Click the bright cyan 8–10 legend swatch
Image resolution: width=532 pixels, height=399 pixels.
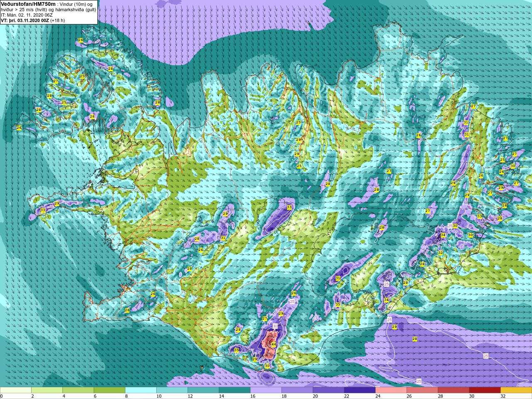pyautogui.click(x=141, y=390)
